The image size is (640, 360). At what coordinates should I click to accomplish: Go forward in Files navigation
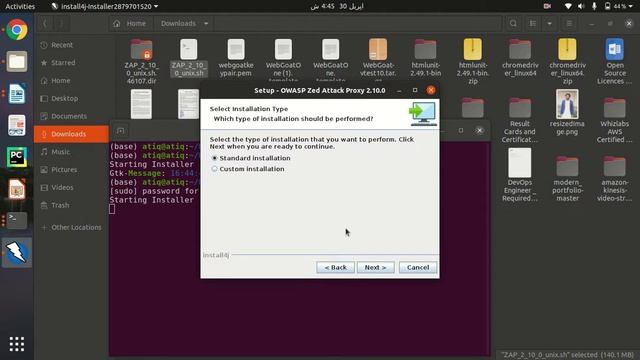(61, 24)
